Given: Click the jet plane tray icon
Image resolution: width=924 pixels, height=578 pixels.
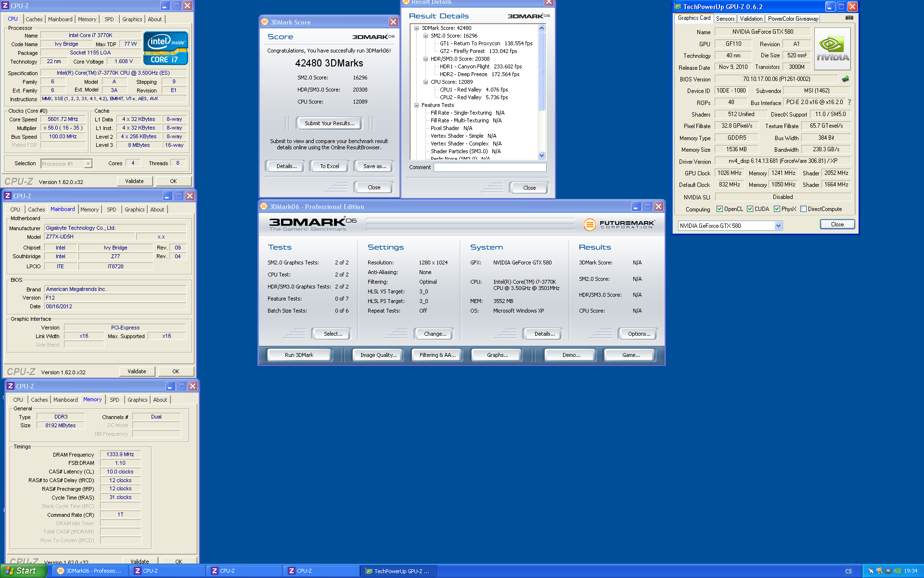Looking at the screenshot, I should point(871,571).
